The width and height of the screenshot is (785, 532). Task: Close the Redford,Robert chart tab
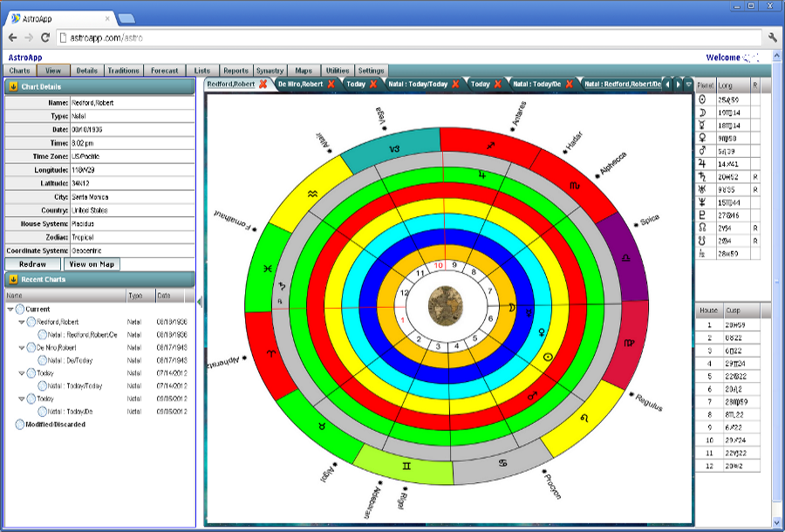[x=263, y=85]
